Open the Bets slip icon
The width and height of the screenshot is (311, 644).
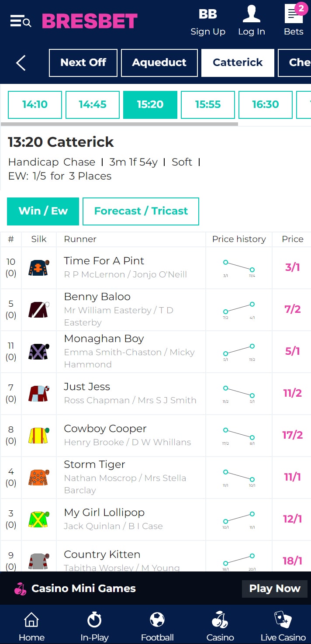294,14
